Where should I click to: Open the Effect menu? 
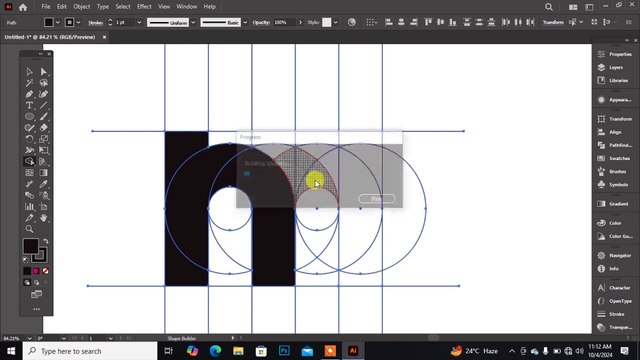tap(144, 7)
